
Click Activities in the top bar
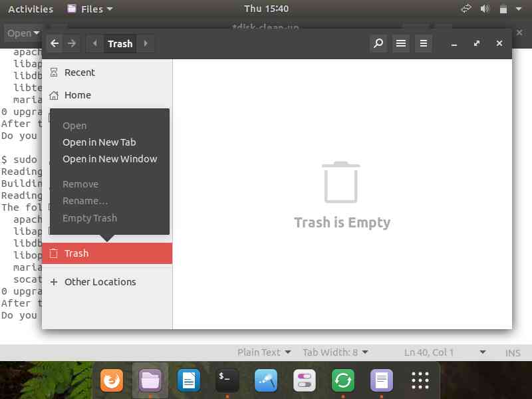pos(31,9)
